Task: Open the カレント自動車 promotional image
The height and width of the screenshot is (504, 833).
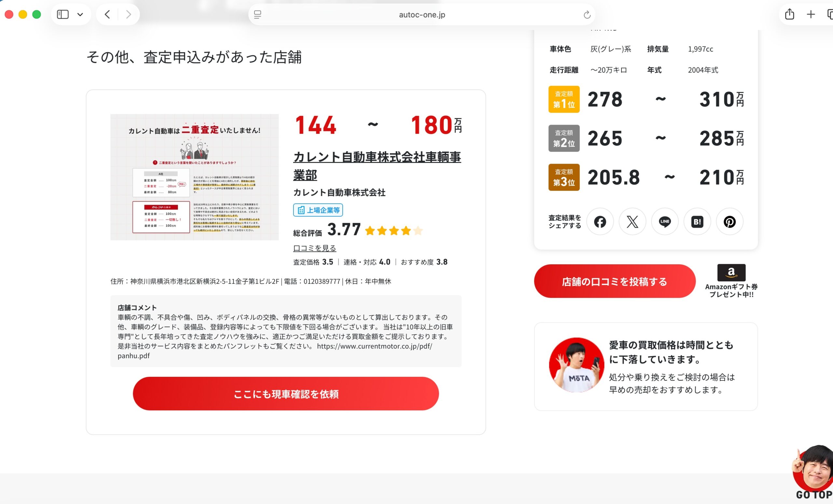Action: click(194, 177)
